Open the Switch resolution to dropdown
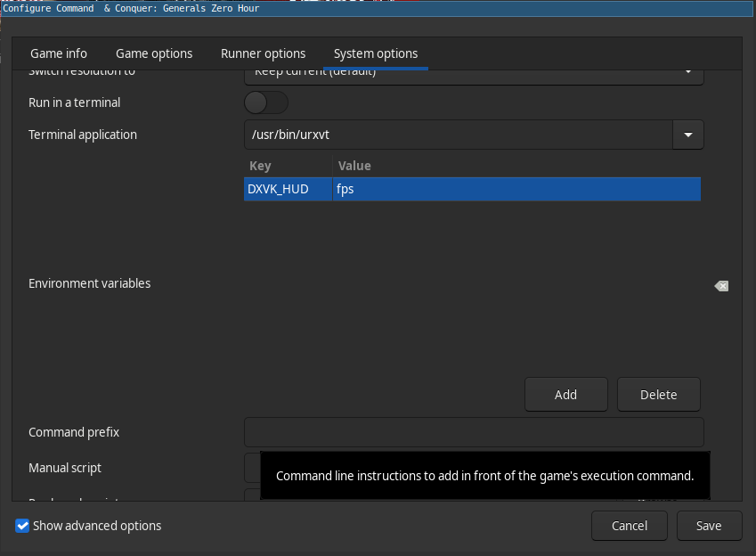This screenshot has height=556, width=756. coord(473,75)
